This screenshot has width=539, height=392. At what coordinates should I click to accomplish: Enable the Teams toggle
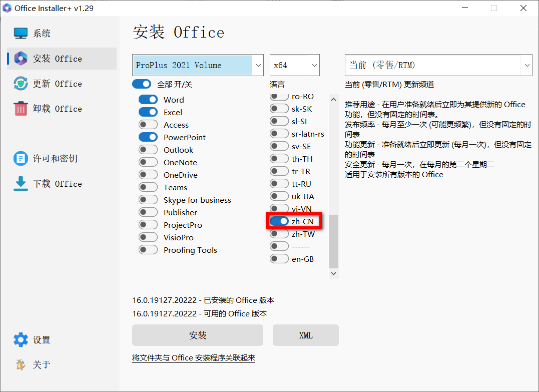tap(148, 187)
